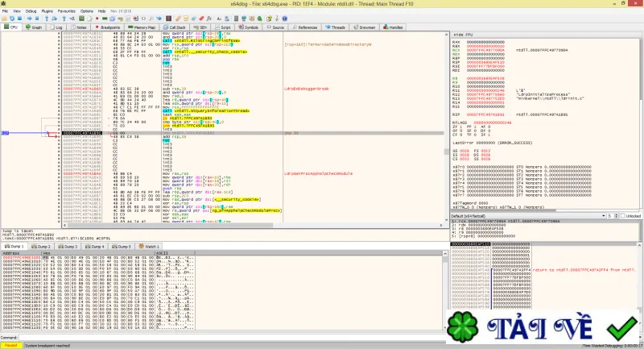Click the disassembly horizontal scrollbar

(252, 225)
